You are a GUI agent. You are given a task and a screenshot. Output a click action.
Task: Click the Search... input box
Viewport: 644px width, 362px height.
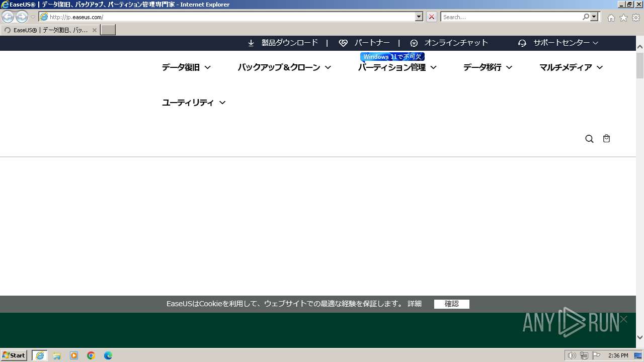tap(511, 17)
